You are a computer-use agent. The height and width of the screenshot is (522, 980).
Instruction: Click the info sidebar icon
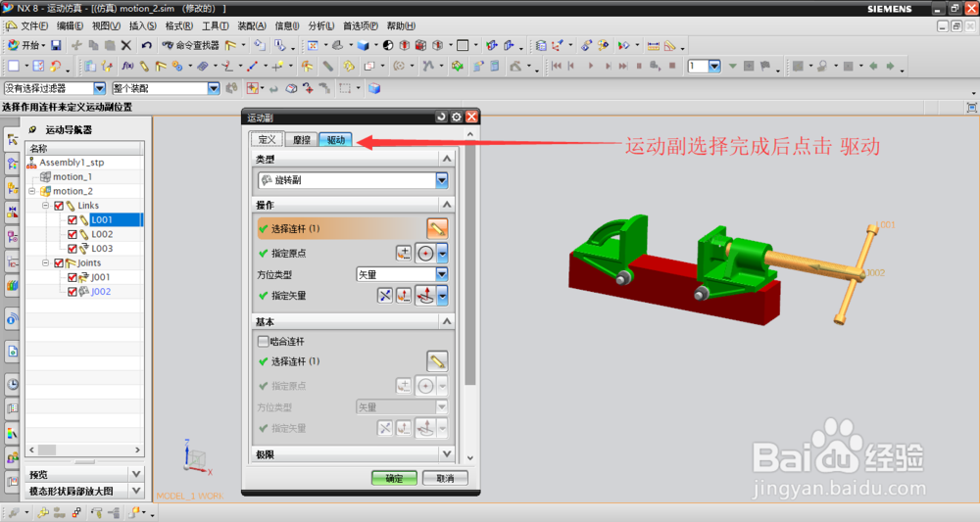coord(12,319)
